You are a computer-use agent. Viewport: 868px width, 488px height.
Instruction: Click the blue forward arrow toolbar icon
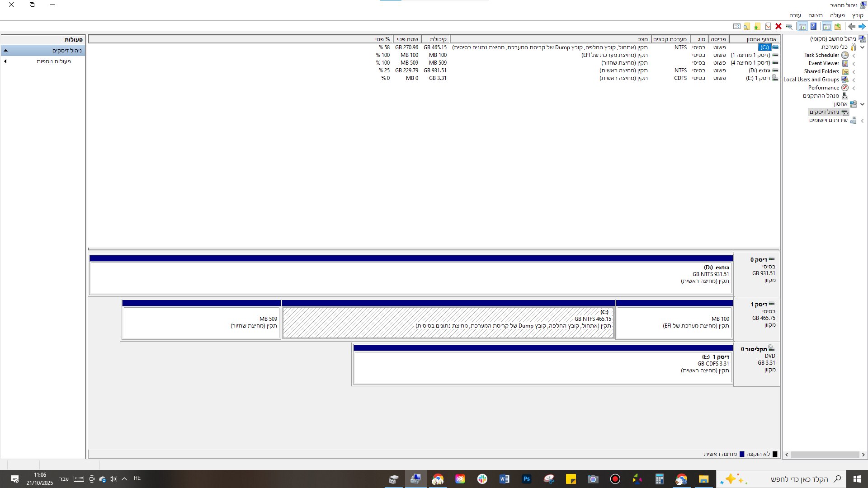(x=862, y=26)
